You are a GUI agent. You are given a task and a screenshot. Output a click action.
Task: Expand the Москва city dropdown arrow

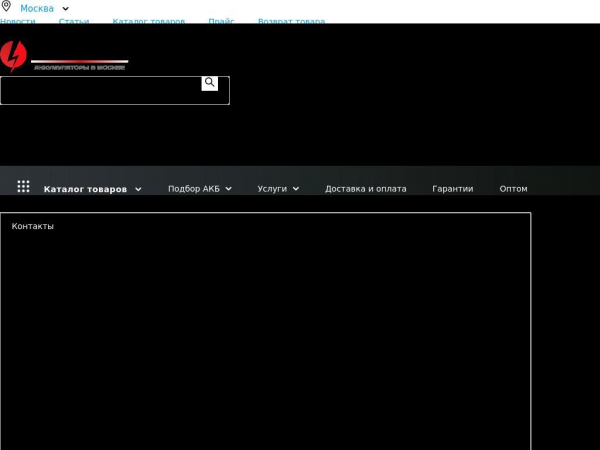click(66, 8)
